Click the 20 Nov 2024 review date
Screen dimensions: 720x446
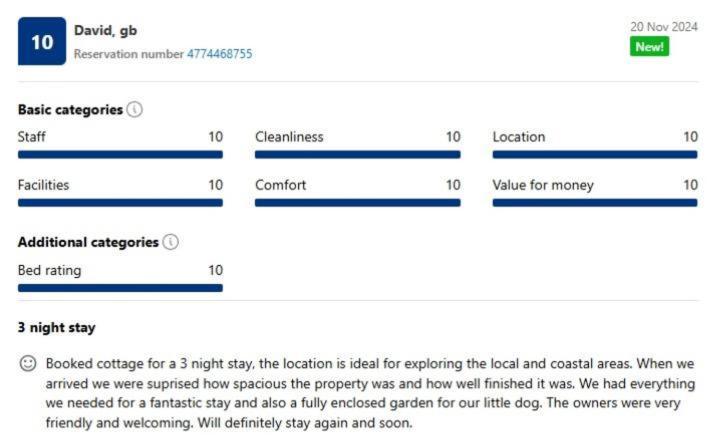(664, 27)
